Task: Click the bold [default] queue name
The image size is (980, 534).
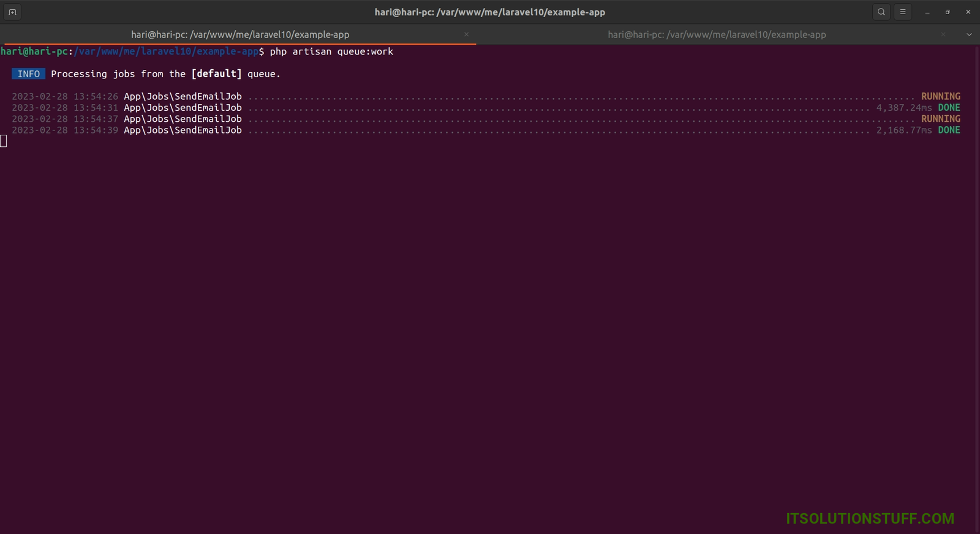Action: coord(216,74)
